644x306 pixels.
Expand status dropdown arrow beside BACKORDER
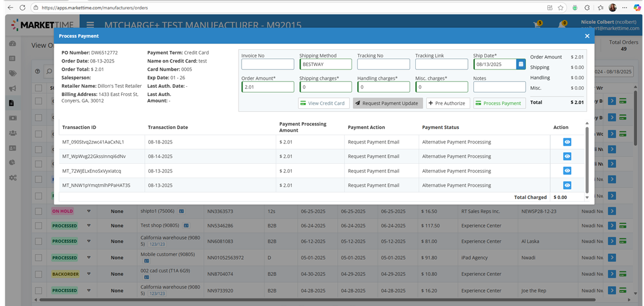click(x=89, y=274)
